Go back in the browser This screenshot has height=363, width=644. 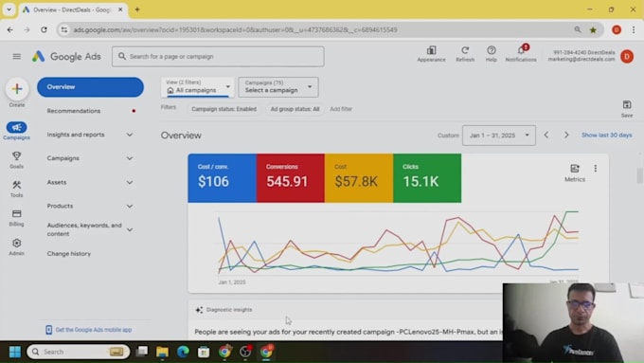pyautogui.click(x=9, y=29)
